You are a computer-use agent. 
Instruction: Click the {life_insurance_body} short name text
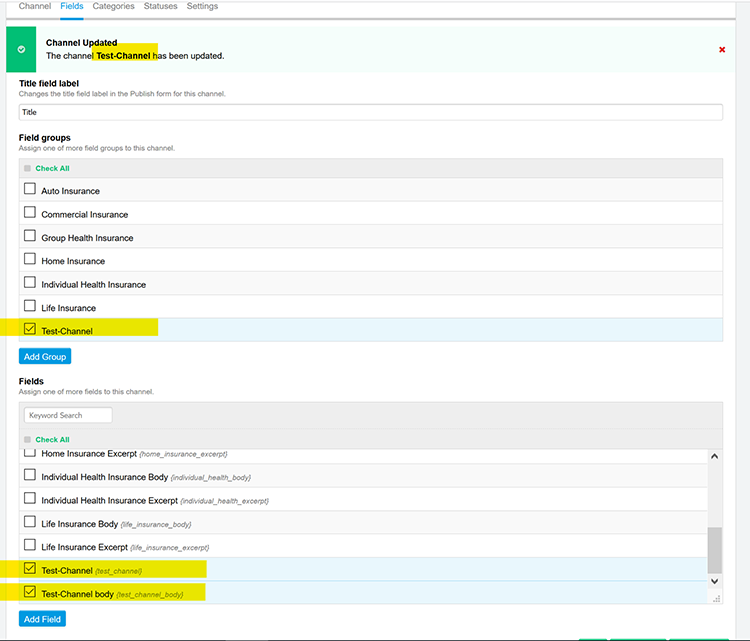tap(156, 524)
